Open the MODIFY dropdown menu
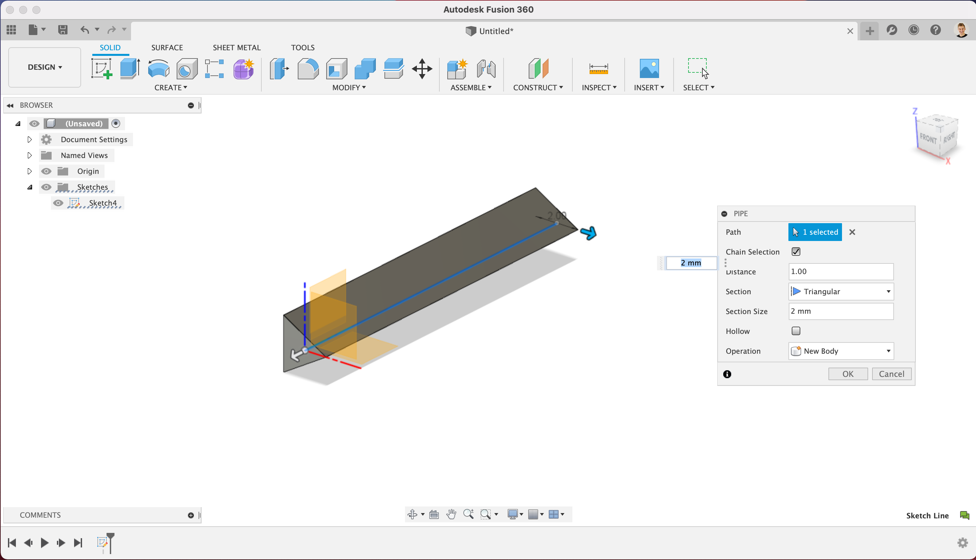Viewport: 976px width, 560px height. click(349, 88)
